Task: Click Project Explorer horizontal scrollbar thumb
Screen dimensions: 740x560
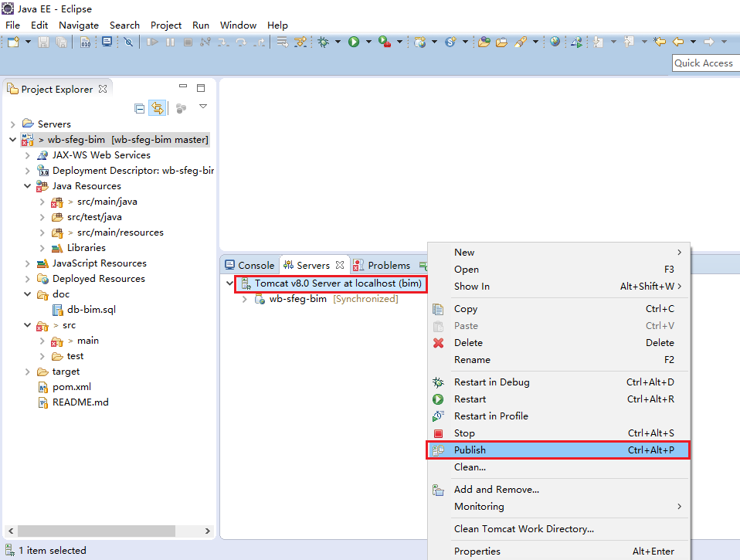Action: (x=97, y=531)
